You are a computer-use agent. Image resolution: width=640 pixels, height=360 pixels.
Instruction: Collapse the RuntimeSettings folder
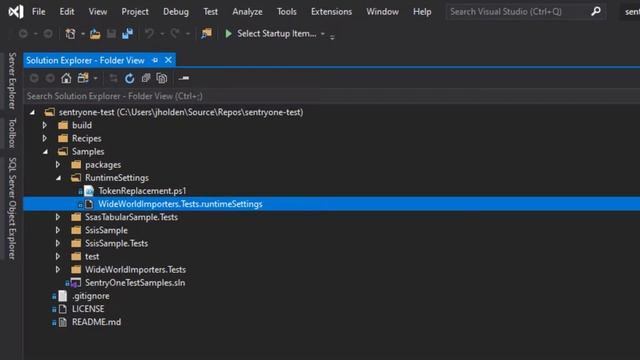pyautogui.click(x=59, y=178)
